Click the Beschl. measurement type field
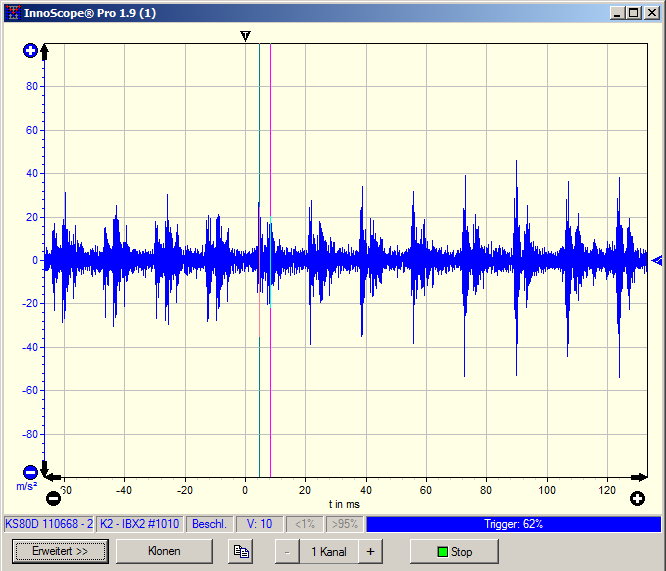 [209, 524]
